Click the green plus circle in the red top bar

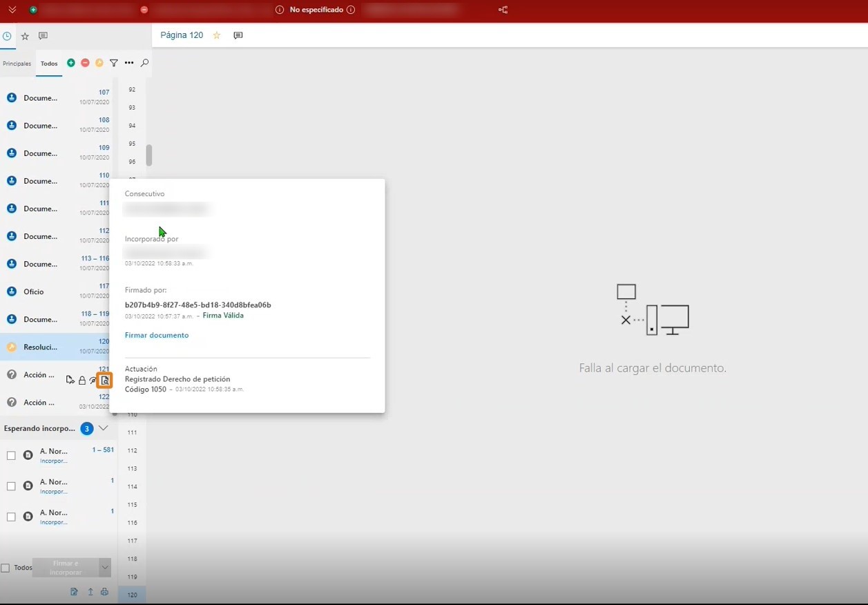[33, 10]
